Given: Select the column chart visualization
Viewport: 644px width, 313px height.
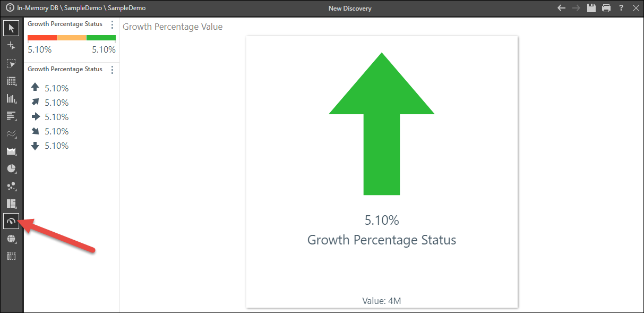Looking at the screenshot, I should pos(11,99).
